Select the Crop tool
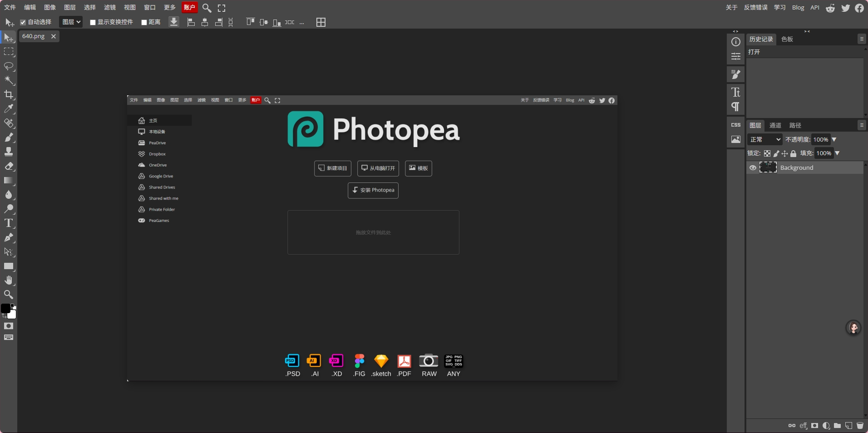 point(9,94)
